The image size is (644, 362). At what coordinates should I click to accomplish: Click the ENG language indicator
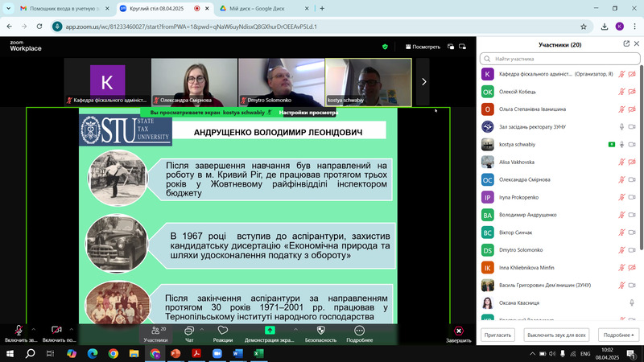click(x=585, y=353)
